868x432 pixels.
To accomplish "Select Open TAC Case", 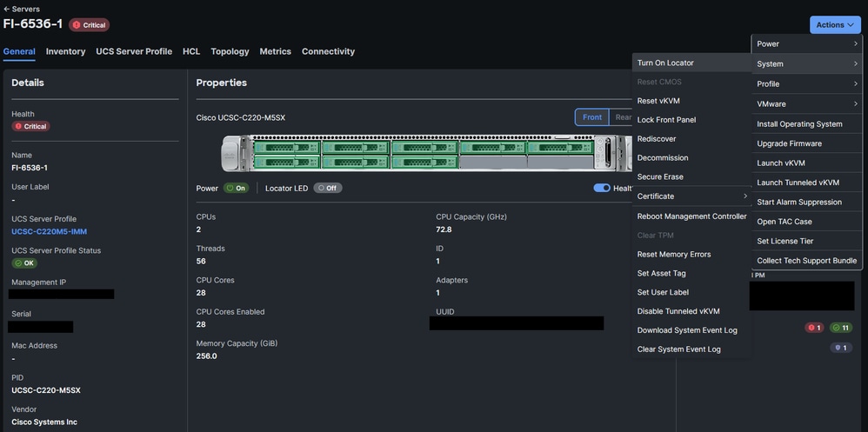I will pyautogui.click(x=806, y=222).
